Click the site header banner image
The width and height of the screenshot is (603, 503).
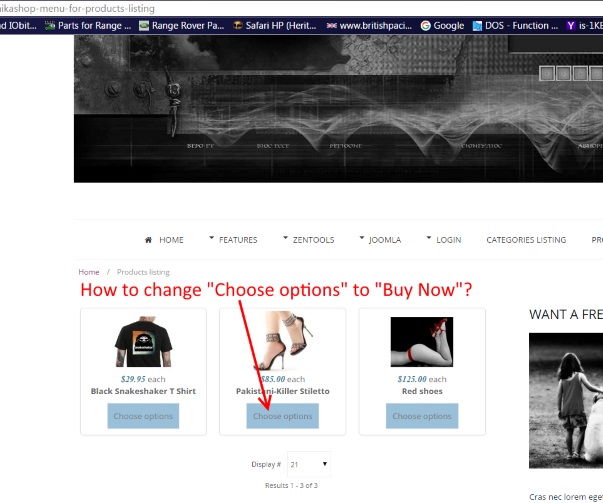[338, 109]
